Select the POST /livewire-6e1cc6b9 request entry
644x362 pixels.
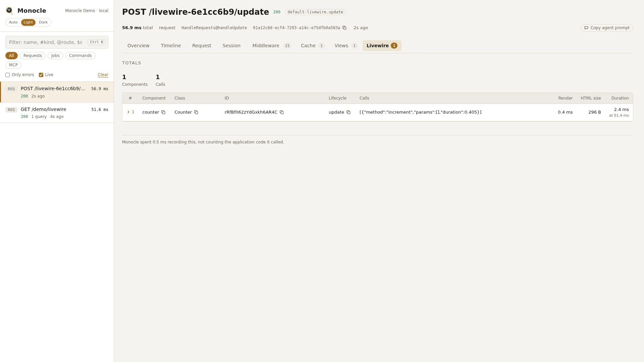coord(57,92)
